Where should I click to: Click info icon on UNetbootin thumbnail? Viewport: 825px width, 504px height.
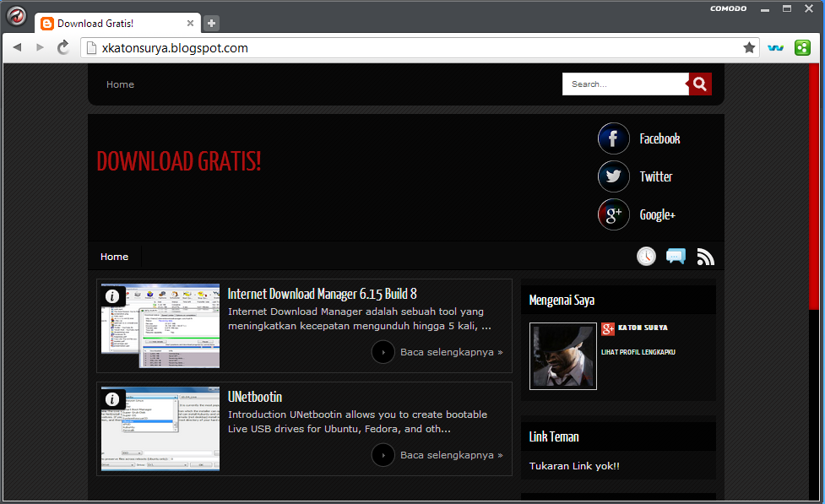112,399
